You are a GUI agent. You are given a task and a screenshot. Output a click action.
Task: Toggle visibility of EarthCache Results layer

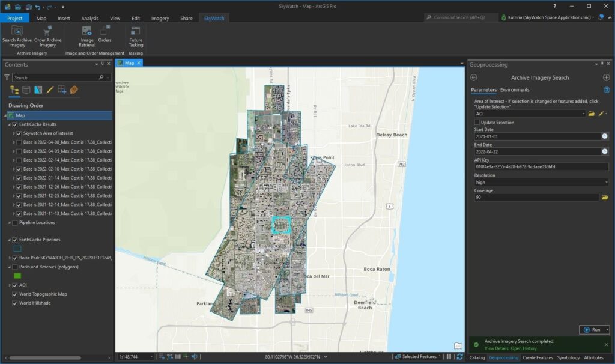pos(14,124)
